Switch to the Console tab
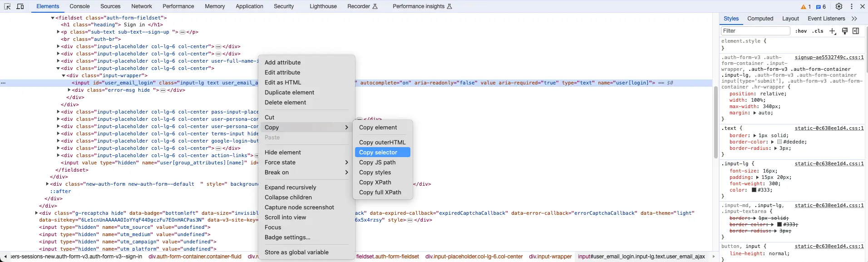This screenshot has width=868, height=262. (79, 6)
